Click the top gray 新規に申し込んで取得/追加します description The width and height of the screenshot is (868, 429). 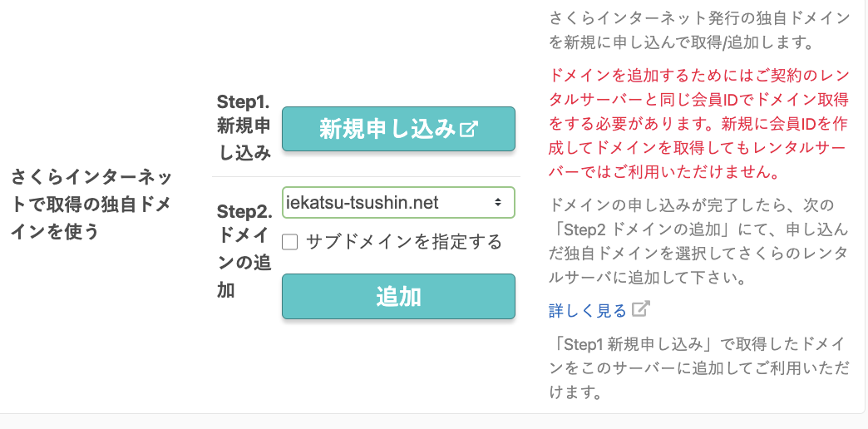click(x=698, y=31)
